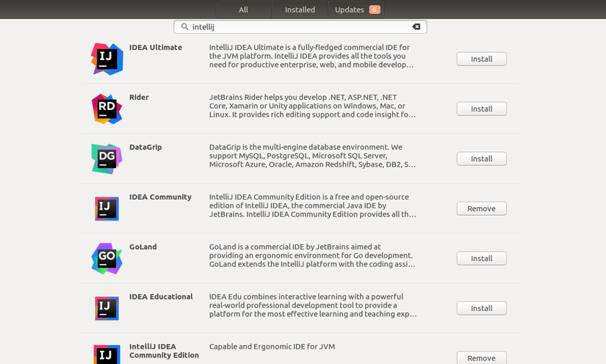Install GoLand
The image size is (606, 364).
click(481, 258)
